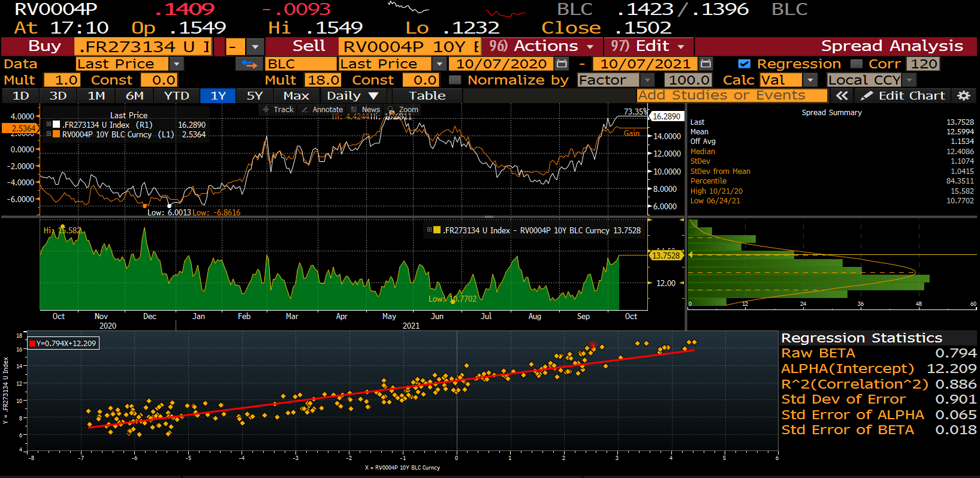The image size is (980, 478).
Task: Click white color swatch for .FR273134 series
Action: (56, 125)
